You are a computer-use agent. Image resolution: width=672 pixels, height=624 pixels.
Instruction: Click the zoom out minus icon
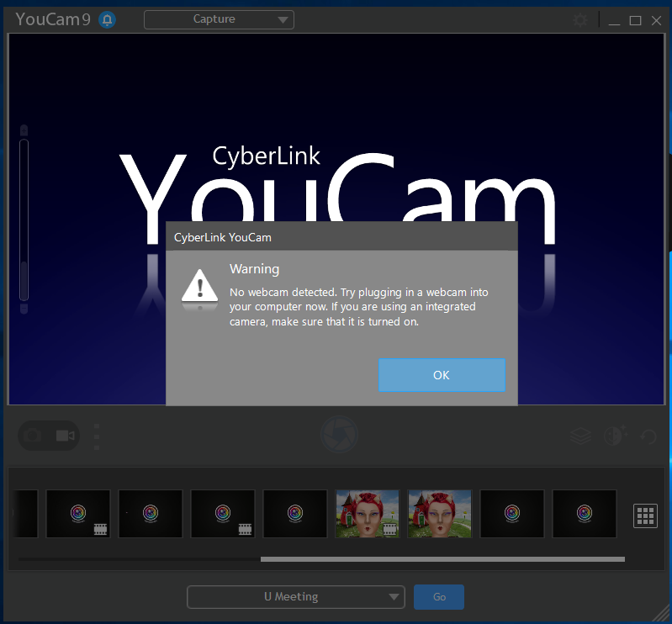coord(24,309)
